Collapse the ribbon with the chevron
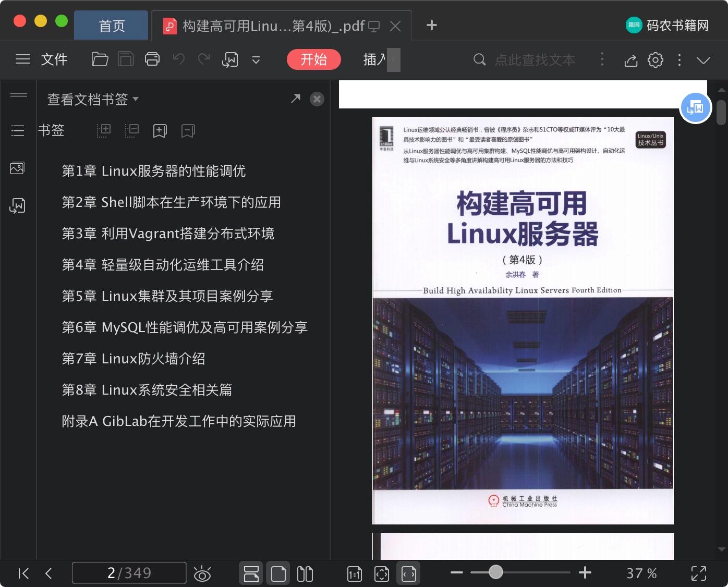Image resolution: width=728 pixels, height=587 pixels. point(703,60)
